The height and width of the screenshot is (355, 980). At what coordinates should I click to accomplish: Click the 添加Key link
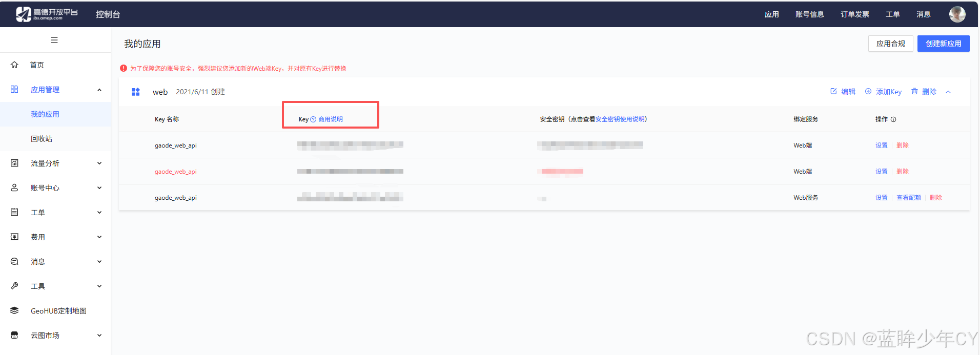tap(888, 92)
